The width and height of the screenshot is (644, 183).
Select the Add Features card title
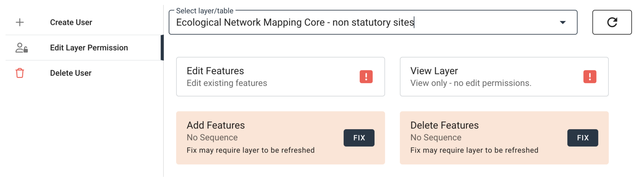pos(216,125)
